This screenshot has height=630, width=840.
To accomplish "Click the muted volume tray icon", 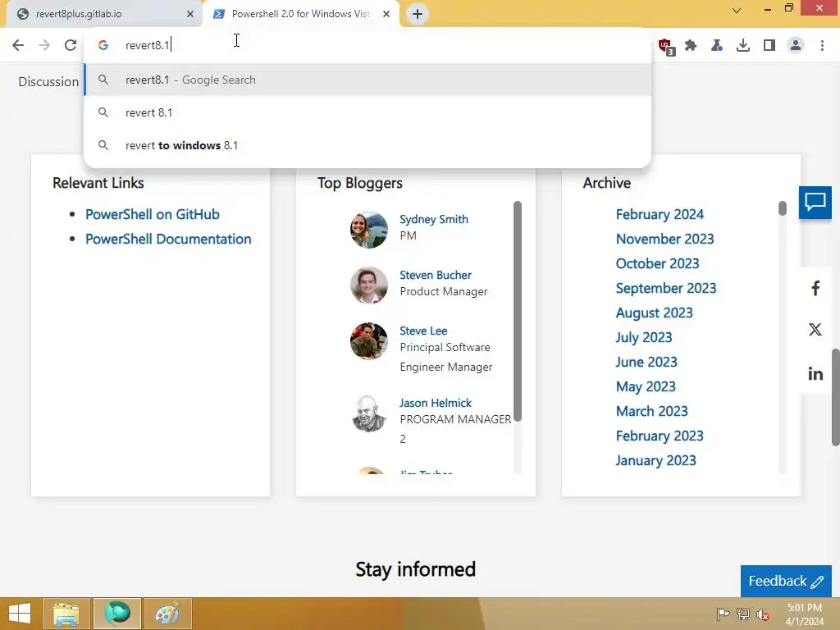I will [x=763, y=614].
